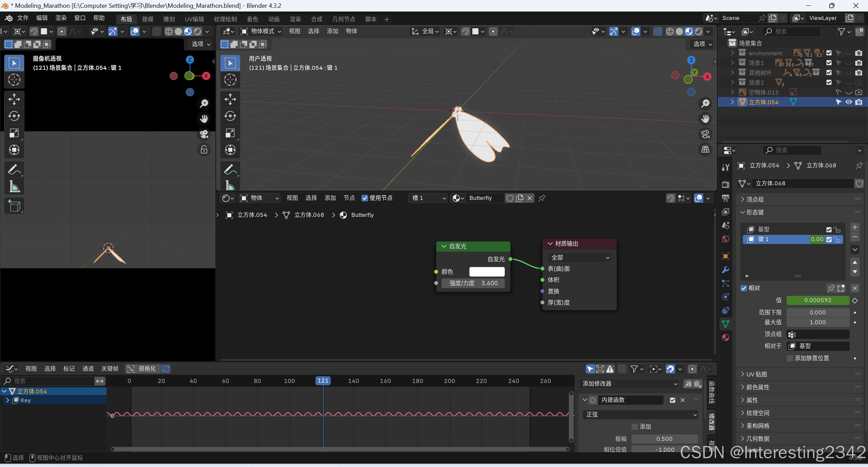
Task: Click the 值 shape key value field
Action: click(x=817, y=300)
